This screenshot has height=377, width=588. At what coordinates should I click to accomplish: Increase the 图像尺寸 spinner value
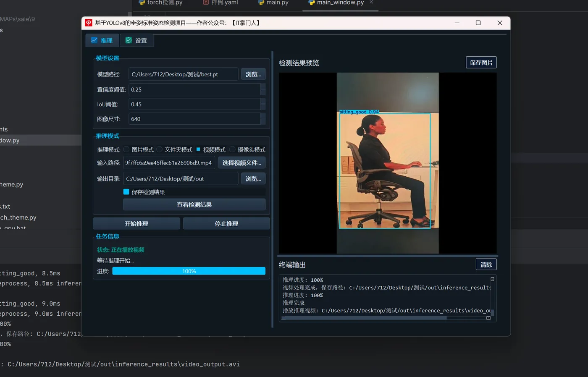pos(263,116)
